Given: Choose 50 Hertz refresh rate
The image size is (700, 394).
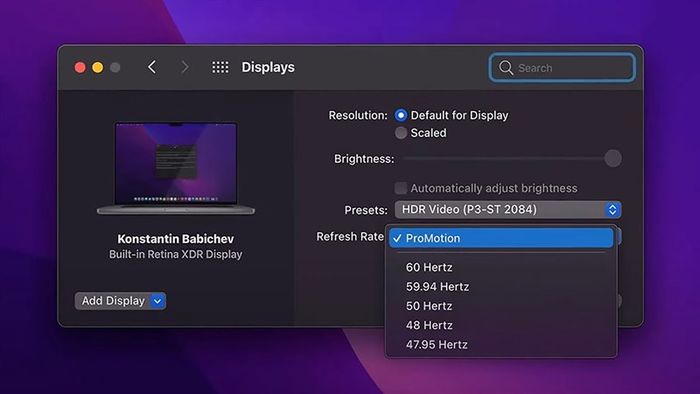Looking at the screenshot, I should pos(501,306).
